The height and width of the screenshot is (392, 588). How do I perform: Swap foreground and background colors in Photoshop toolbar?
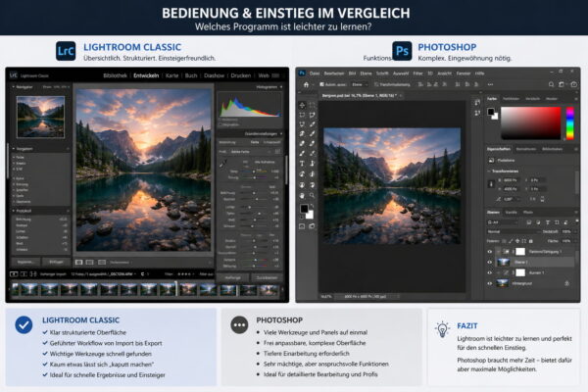point(312,206)
